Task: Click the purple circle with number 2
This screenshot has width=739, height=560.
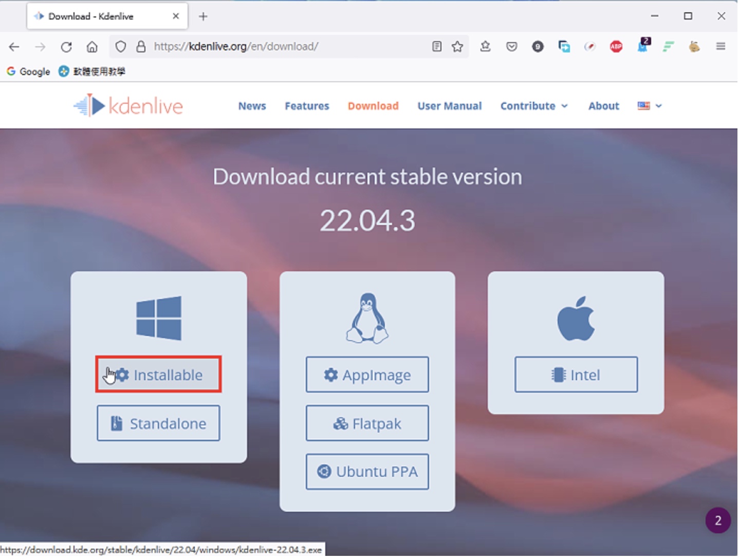Action: click(718, 521)
